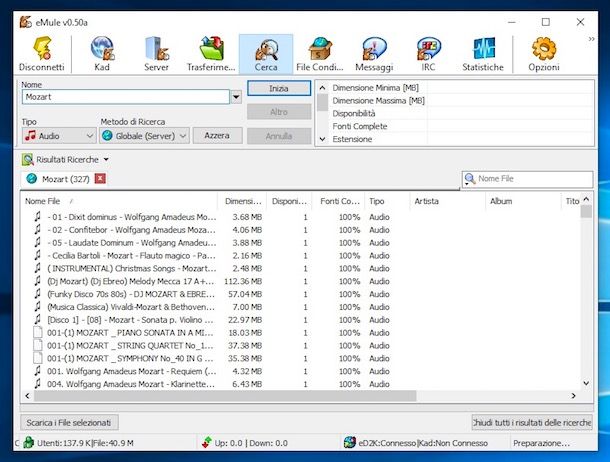
Task: Open the Kad network window
Action: 102,54
